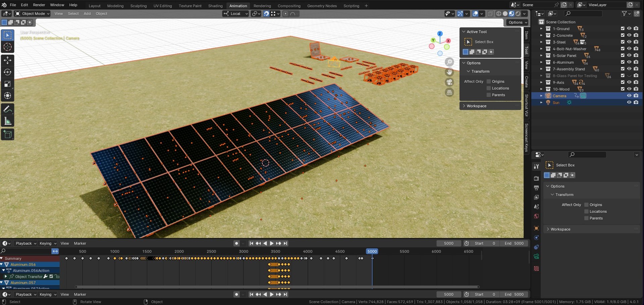Disable rendering of the Sun object
644x305 pixels.
(636, 102)
